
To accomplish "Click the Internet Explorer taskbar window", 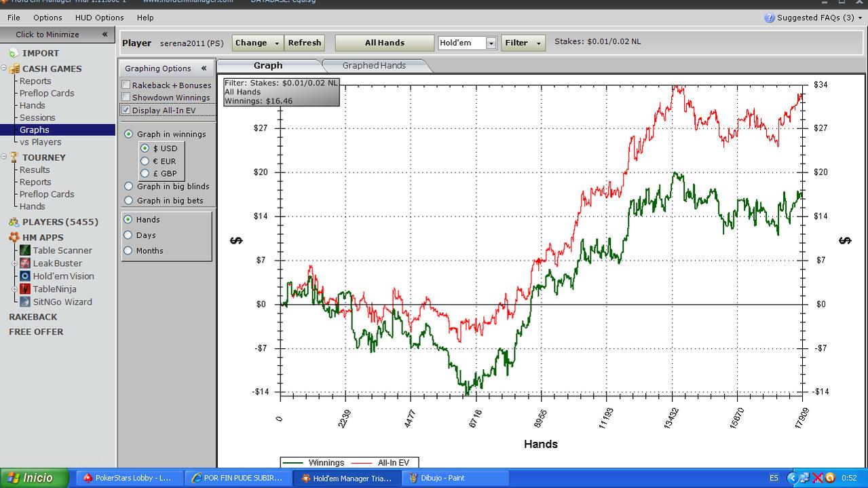I will coord(238,478).
